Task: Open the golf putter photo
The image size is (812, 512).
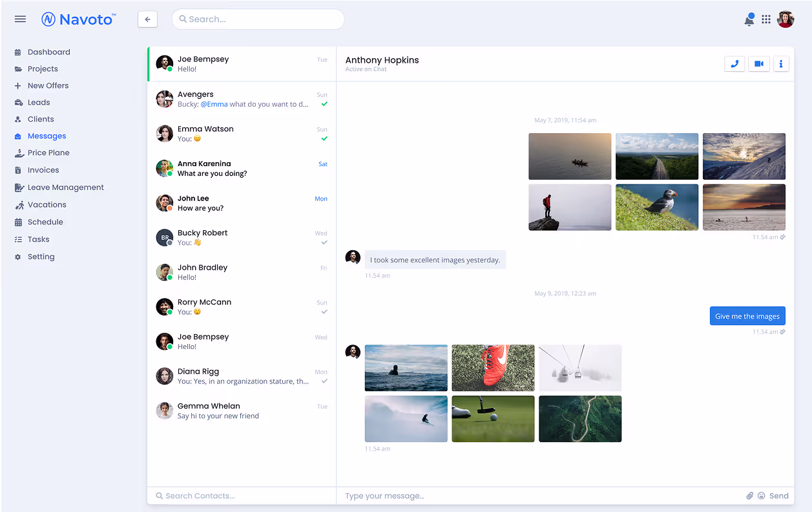Action: (x=493, y=419)
